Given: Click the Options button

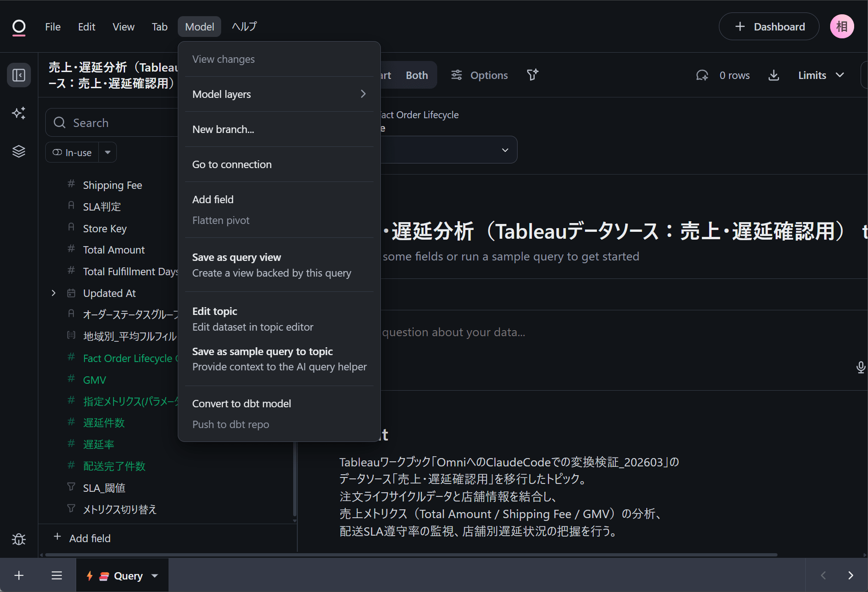Looking at the screenshot, I should (x=480, y=75).
